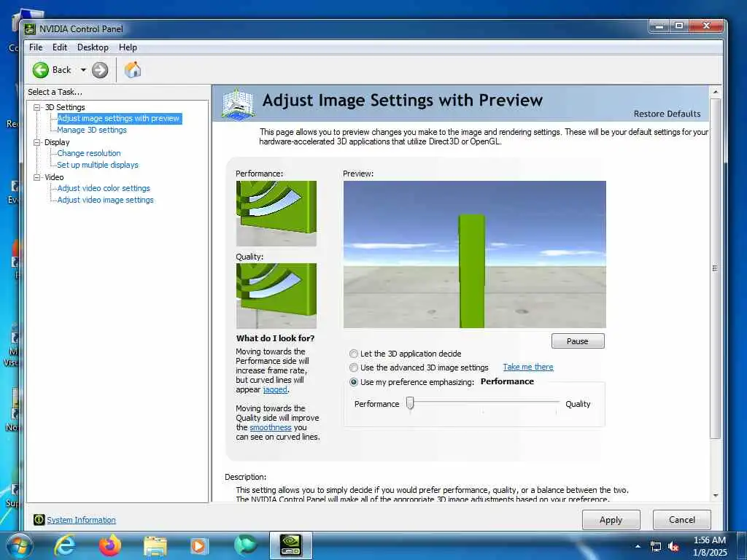The height and width of the screenshot is (560, 747).
Task: Open the Back history dropdown arrow
Action: pyautogui.click(x=83, y=70)
